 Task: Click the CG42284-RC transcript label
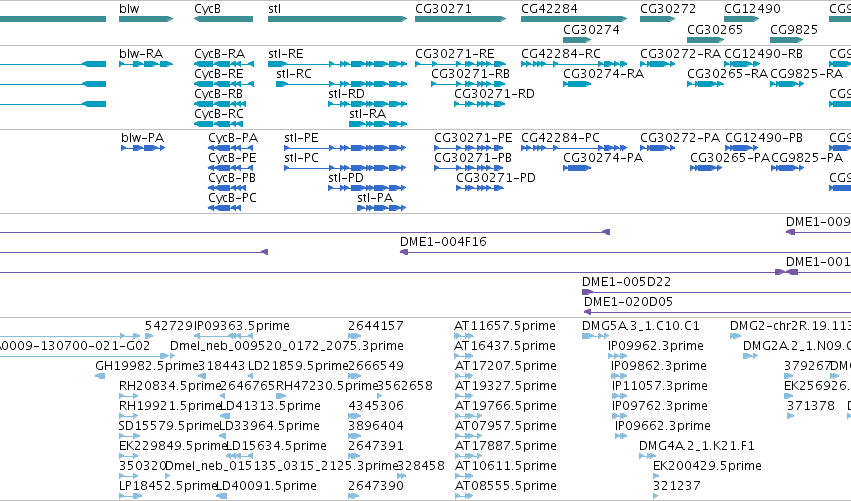tap(561, 54)
